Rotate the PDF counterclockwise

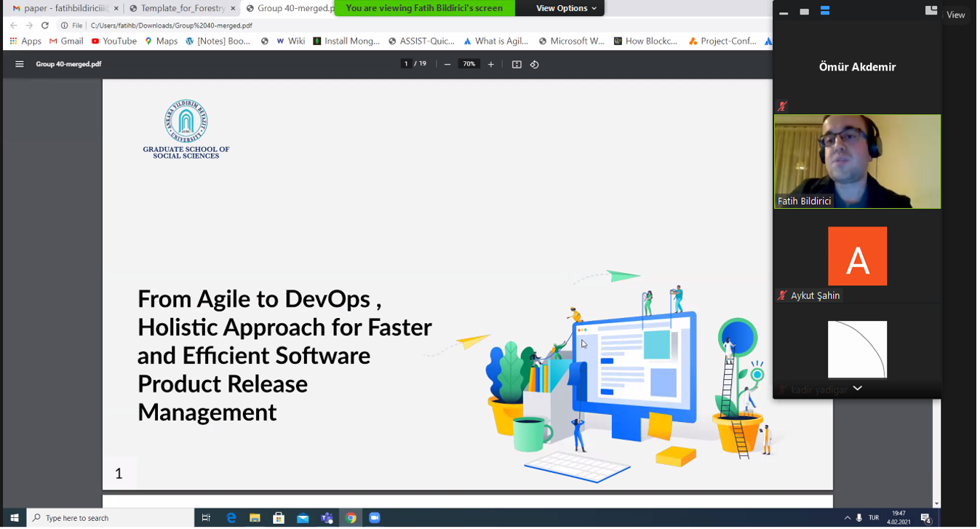coord(535,64)
